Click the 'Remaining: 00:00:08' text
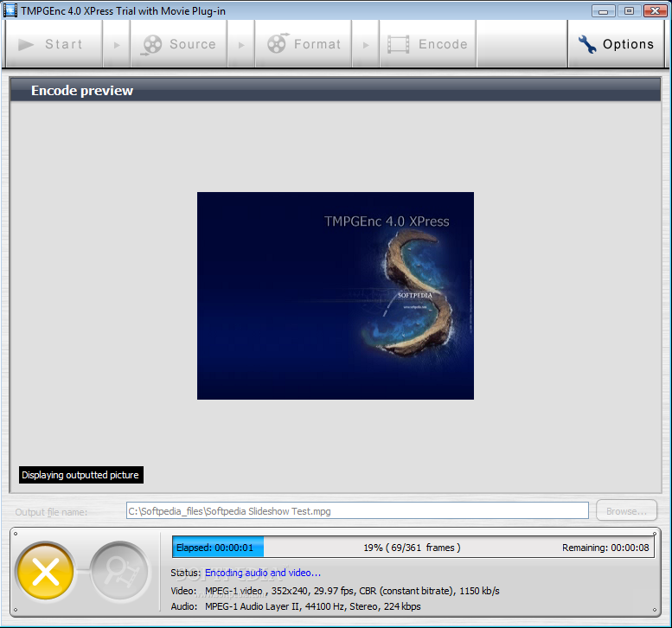The width and height of the screenshot is (672, 628). (605, 548)
